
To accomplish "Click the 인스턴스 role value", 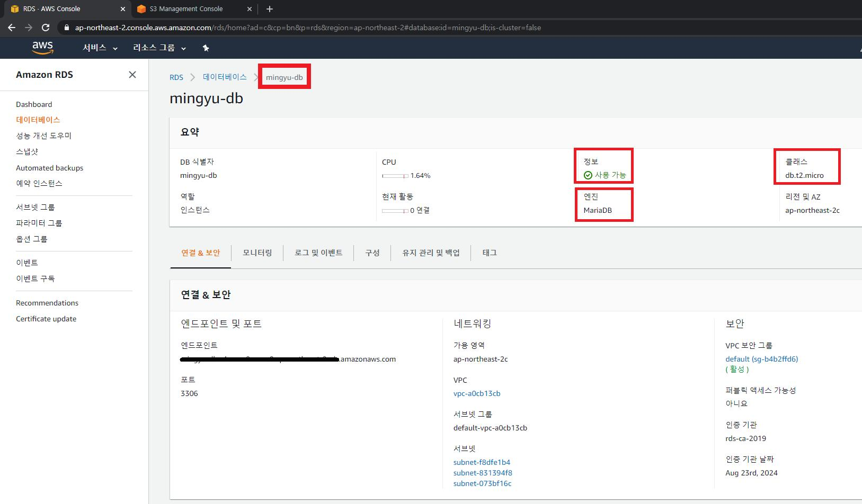I will [195, 210].
